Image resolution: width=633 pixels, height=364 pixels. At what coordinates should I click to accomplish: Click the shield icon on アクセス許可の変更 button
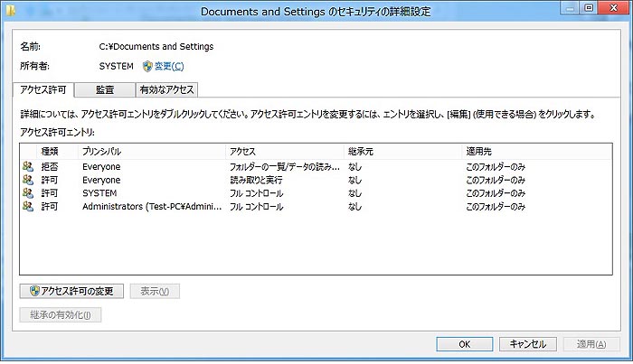coord(34,291)
